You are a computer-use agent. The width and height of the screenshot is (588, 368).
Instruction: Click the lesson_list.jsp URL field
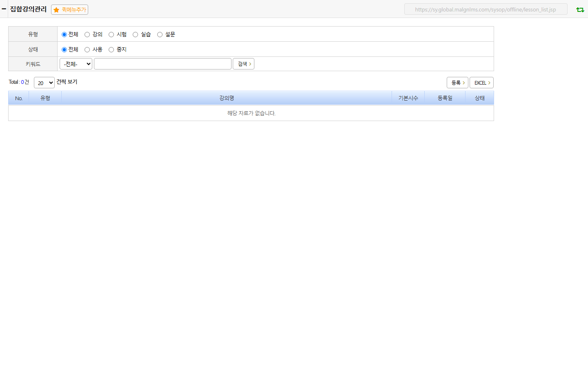point(486,9)
